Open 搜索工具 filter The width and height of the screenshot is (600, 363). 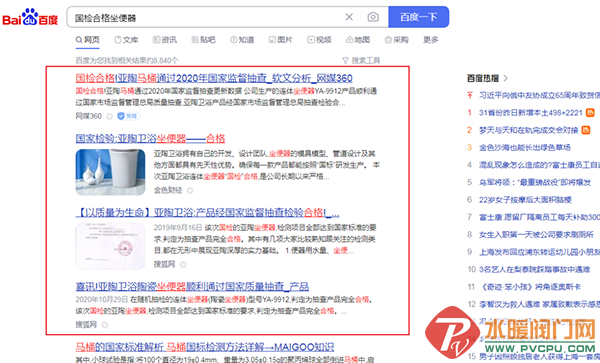coord(361,60)
